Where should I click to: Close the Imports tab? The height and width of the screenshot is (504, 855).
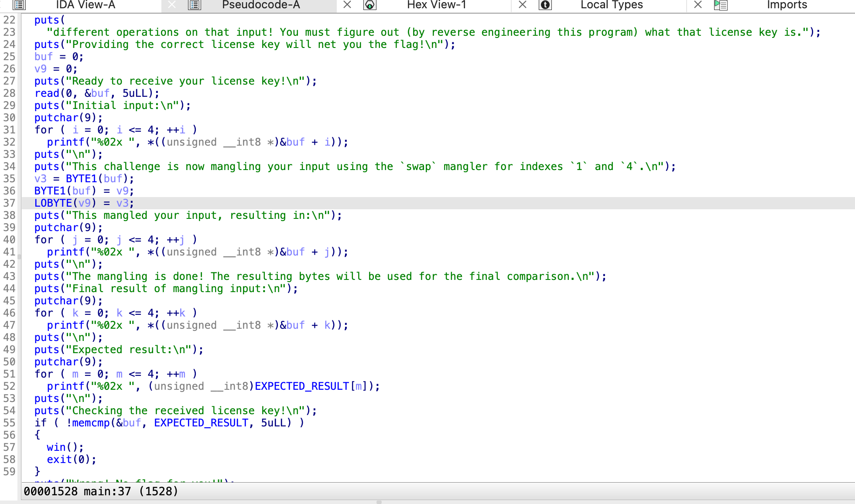698,5
